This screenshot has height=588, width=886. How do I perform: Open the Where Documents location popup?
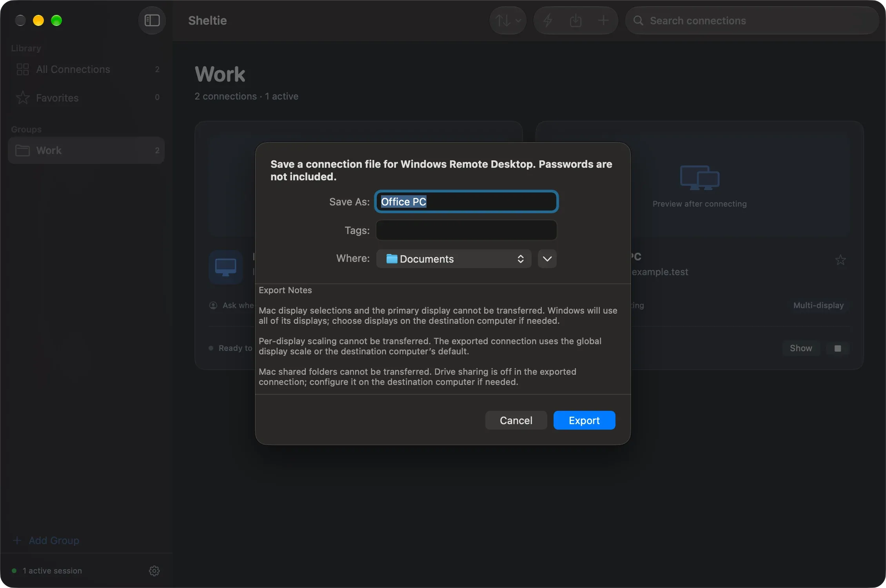454,259
